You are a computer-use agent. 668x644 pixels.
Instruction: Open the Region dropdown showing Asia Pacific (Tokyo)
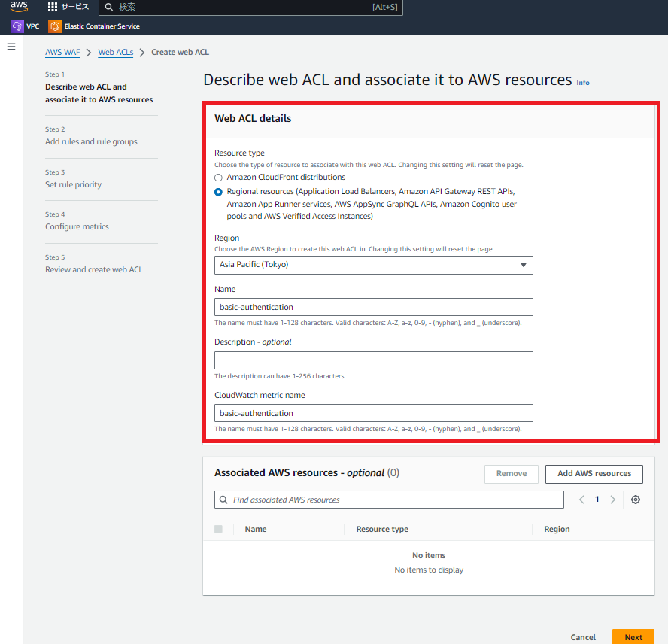[x=373, y=265]
